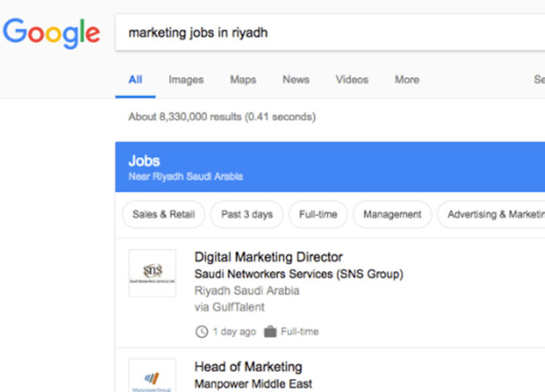Open the Digital Marketing Director job listing
The height and width of the screenshot is (392, 545).
click(x=268, y=257)
